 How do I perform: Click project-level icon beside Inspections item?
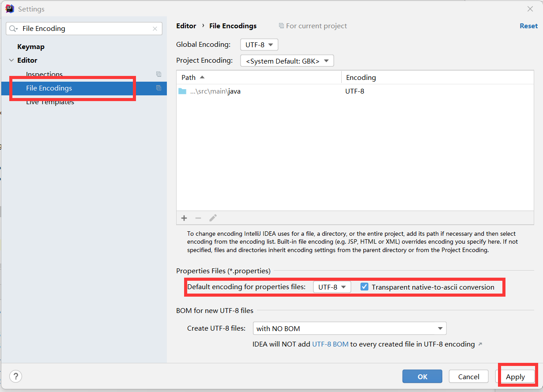pyautogui.click(x=159, y=74)
